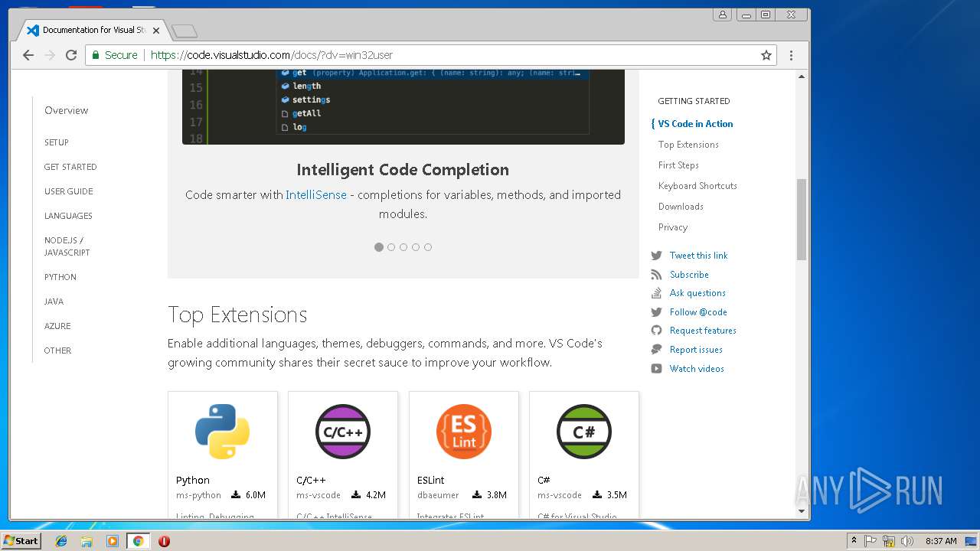
Task: Click the chat icon beside Report issues
Action: pos(656,350)
